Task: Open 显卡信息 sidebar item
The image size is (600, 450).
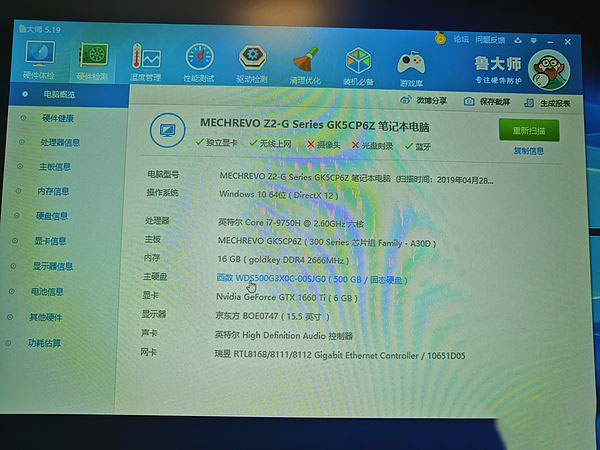Action: click(50, 241)
